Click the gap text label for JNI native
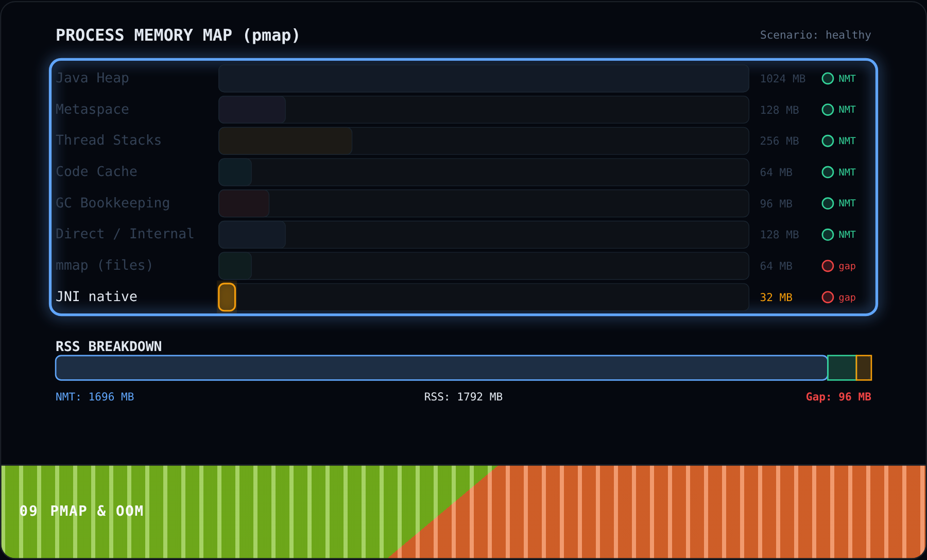 [847, 297]
